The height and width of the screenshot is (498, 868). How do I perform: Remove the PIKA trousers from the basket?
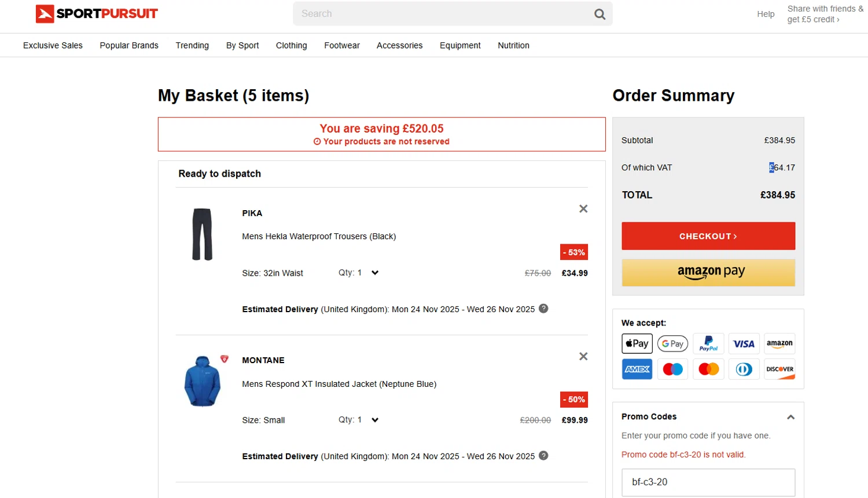pos(583,209)
